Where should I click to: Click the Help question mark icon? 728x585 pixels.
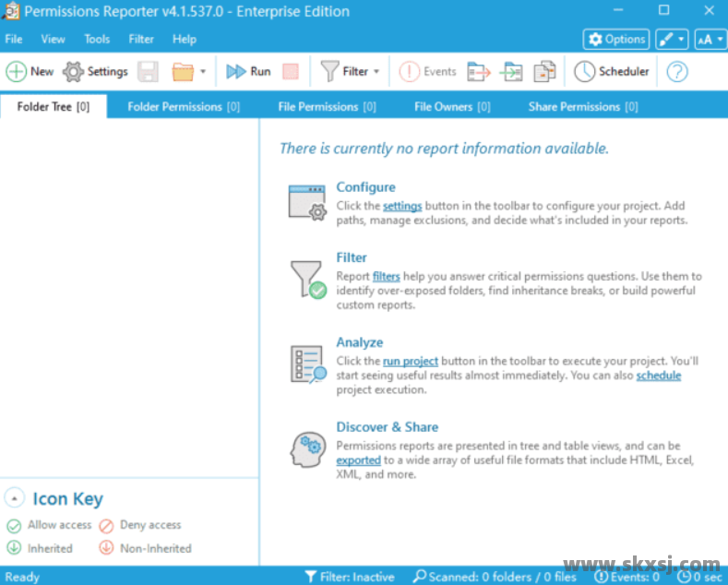click(x=677, y=71)
